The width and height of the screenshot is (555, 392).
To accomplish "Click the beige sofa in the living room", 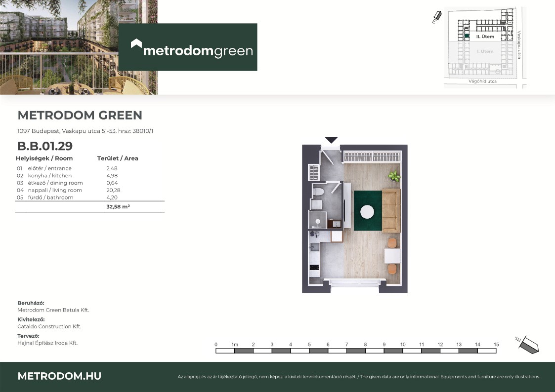I will click(391, 210).
